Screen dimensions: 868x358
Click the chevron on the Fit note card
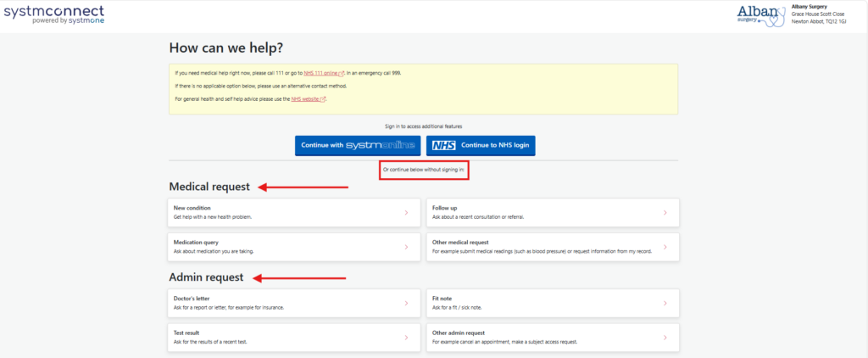click(x=665, y=303)
